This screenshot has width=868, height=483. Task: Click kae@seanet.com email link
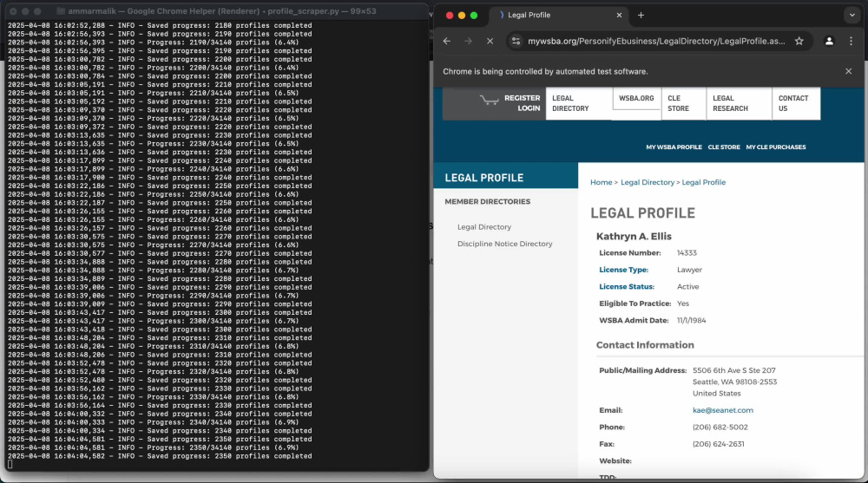722,410
